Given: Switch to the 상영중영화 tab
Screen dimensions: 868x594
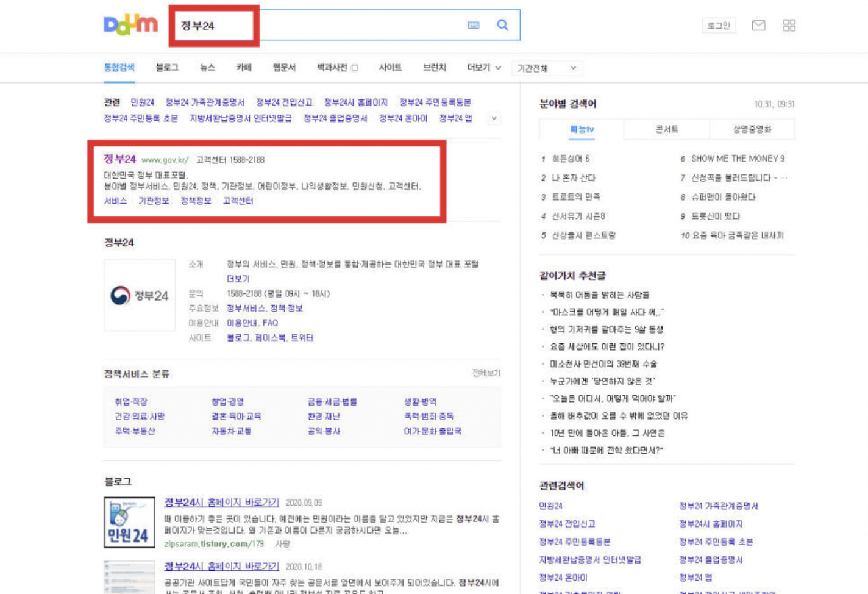Looking at the screenshot, I should tap(752, 129).
